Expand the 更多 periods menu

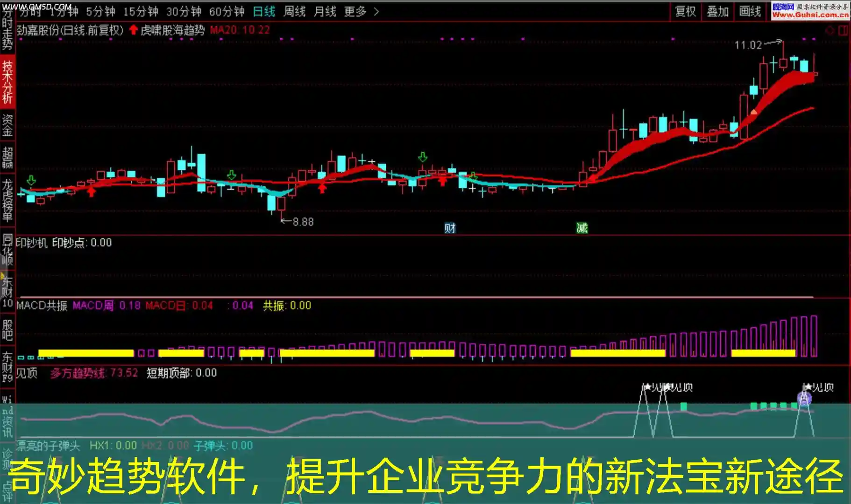(361, 12)
